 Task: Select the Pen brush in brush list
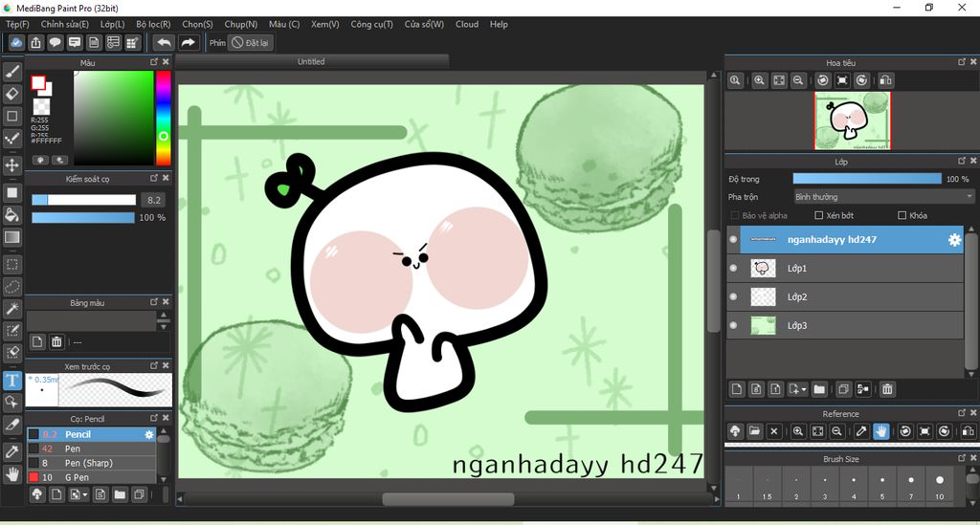[x=91, y=448]
